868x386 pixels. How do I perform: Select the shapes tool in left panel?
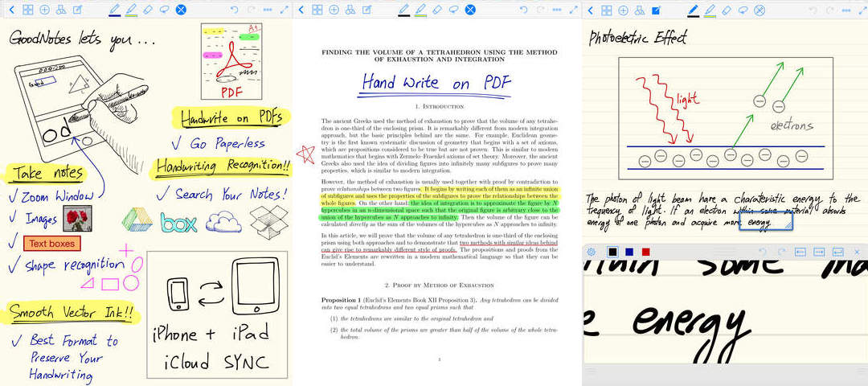(x=61, y=10)
